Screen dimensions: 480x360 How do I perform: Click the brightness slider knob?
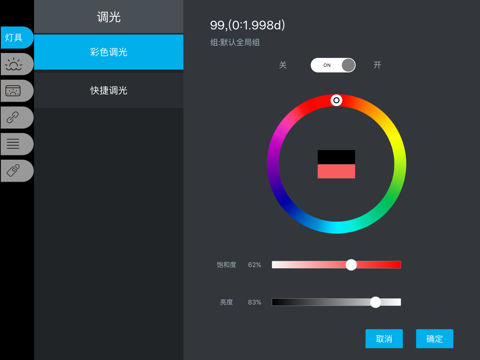[x=375, y=302]
